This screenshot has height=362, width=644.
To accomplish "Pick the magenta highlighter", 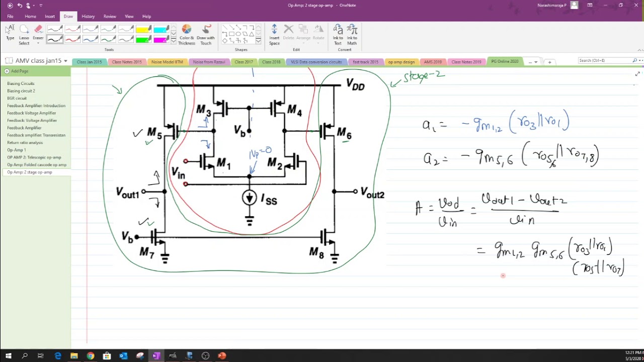I will 161,39.
